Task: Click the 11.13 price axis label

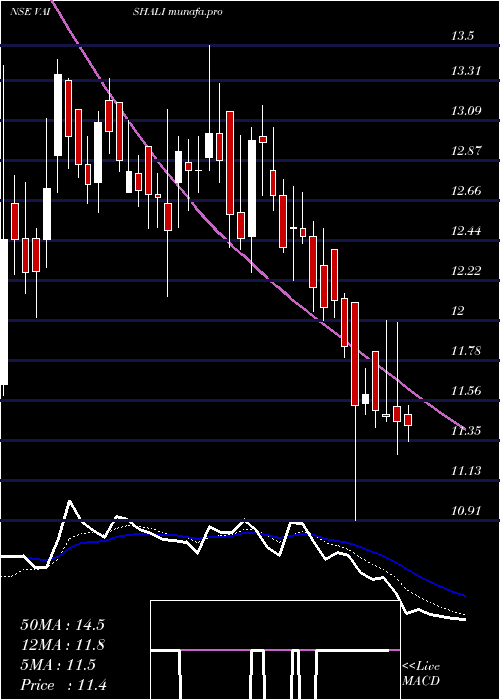Action: [466, 471]
